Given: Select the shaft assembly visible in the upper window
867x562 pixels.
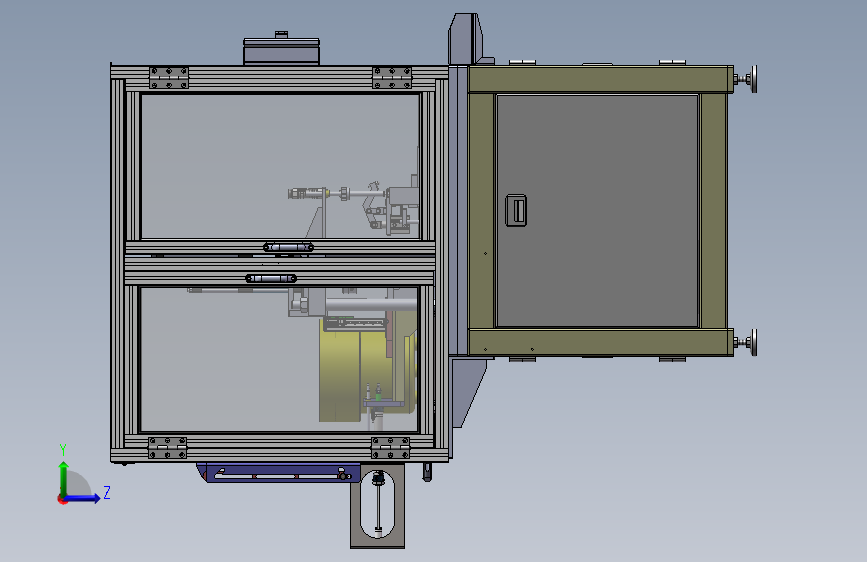Looking at the screenshot, I should (x=337, y=194).
